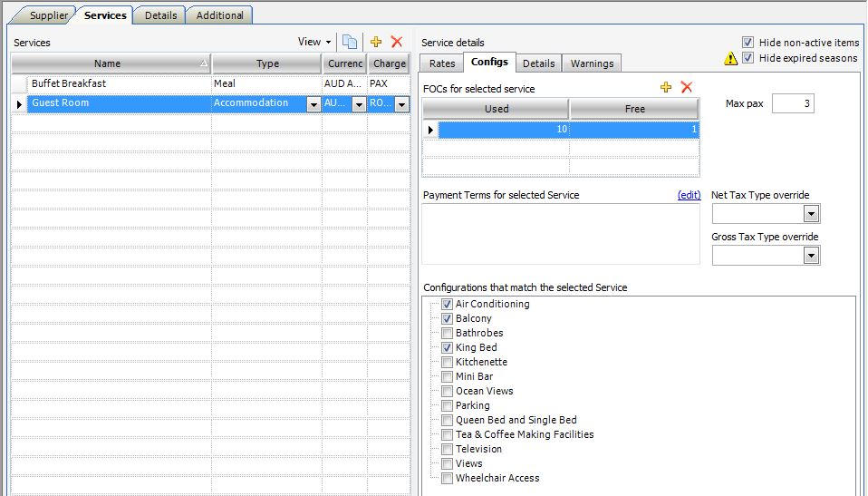Uncheck the Air Conditioning configuration
The image size is (868, 496).
click(448, 305)
